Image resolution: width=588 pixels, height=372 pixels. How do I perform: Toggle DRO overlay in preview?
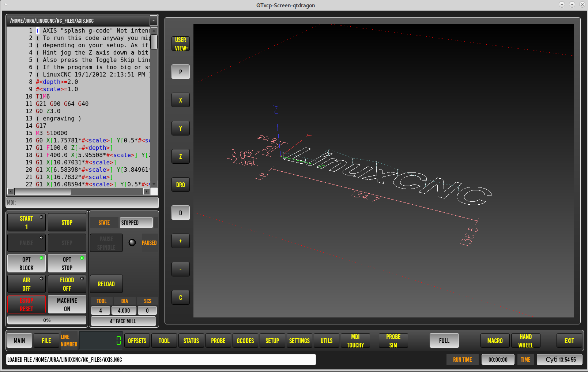coord(180,185)
